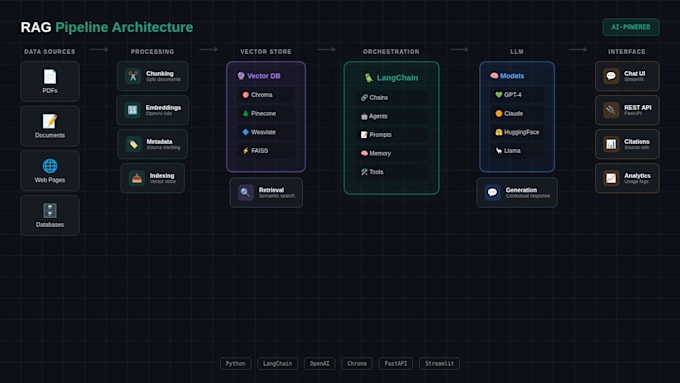Click the LangChain tag at the bottom

pyautogui.click(x=278, y=363)
